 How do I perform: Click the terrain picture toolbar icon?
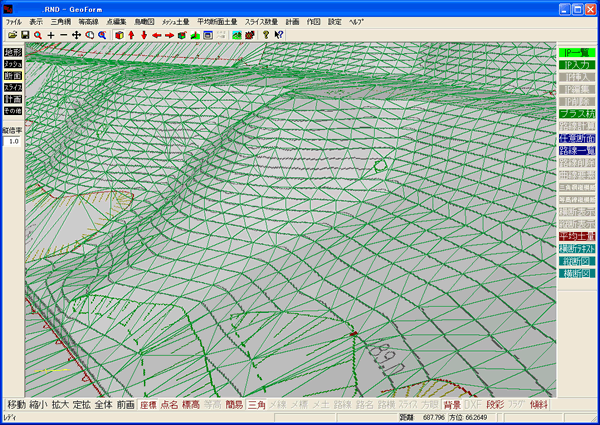(237, 35)
